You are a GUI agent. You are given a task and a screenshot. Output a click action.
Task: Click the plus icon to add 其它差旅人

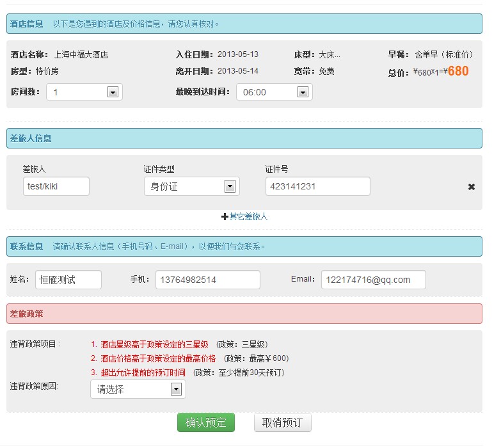tap(225, 217)
